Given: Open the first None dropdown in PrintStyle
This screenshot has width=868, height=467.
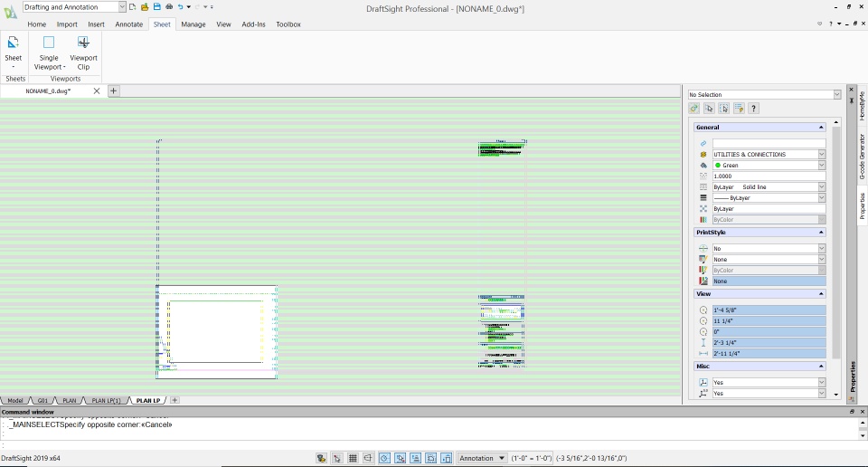Looking at the screenshot, I should [x=822, y=259].
